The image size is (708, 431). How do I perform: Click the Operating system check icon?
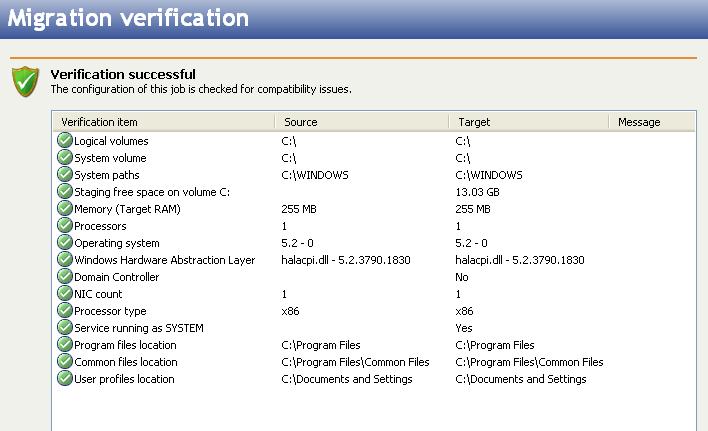(x=65, y=243)
